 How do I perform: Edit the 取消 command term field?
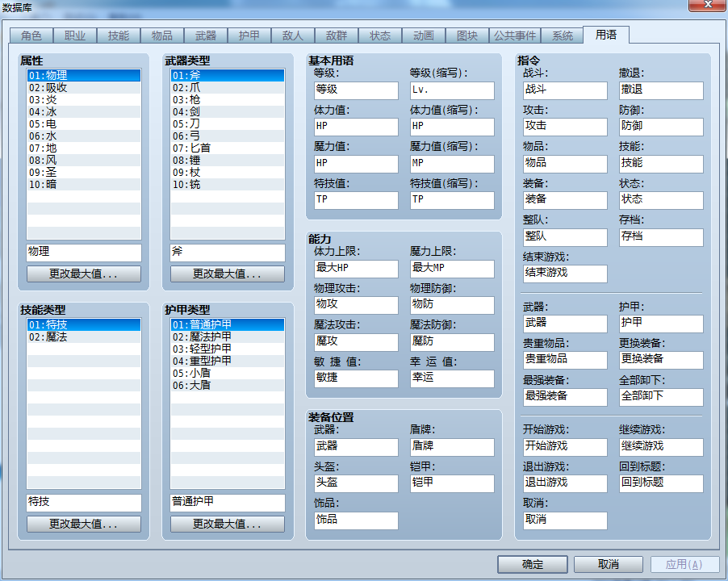coord(565,520)
